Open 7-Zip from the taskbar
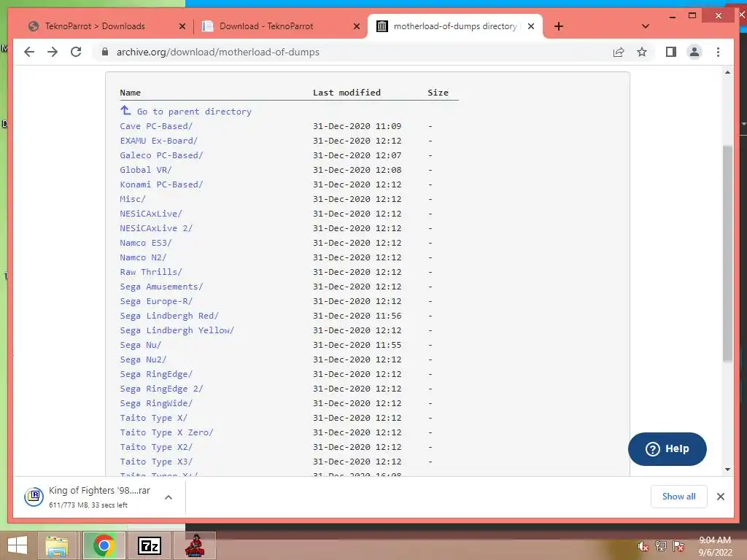The width and height of the screenshot is (747, 560). [x=149, y=545]
